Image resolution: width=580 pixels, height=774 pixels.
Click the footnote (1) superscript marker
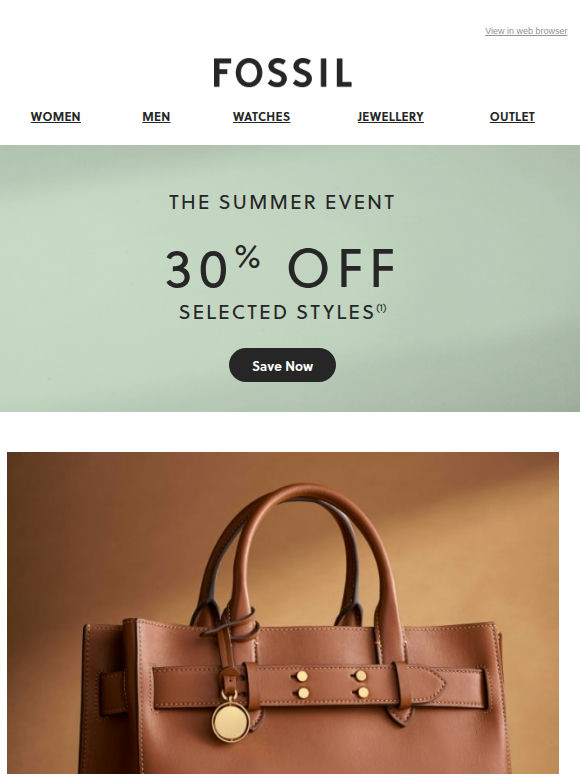(x=382, y=309)
